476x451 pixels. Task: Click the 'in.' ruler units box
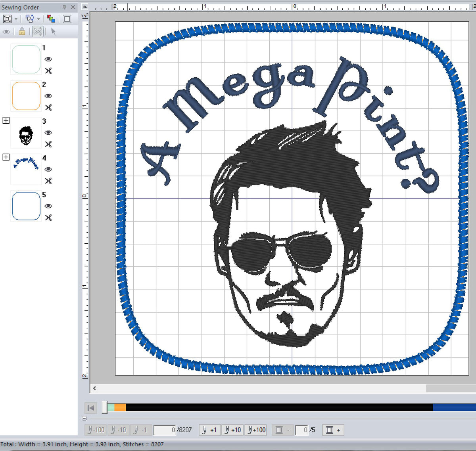point(84,7)
